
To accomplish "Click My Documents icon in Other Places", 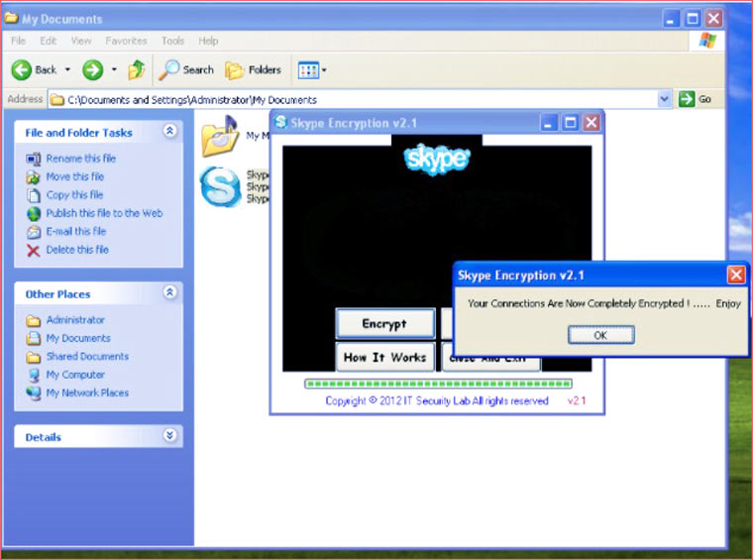I will coord(33,339).
